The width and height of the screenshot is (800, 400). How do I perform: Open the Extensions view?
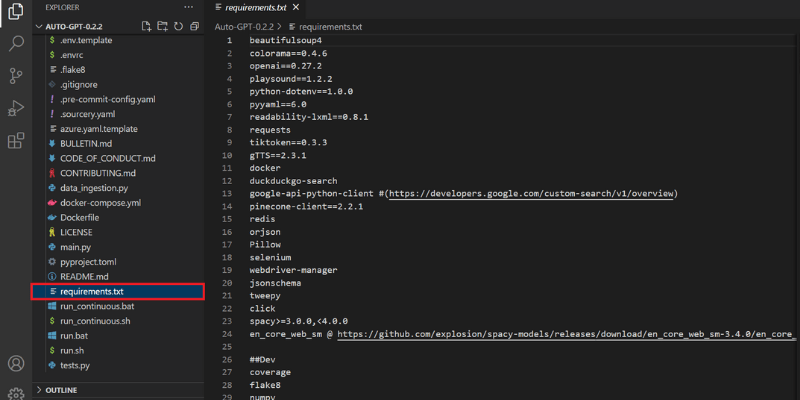[x=16, y=140]
